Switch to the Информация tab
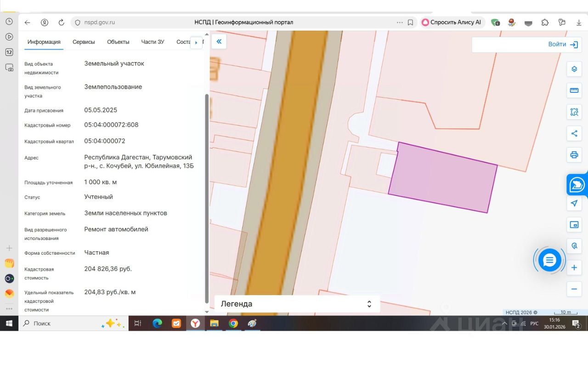588x380 pixels. (x=44, y=42)
